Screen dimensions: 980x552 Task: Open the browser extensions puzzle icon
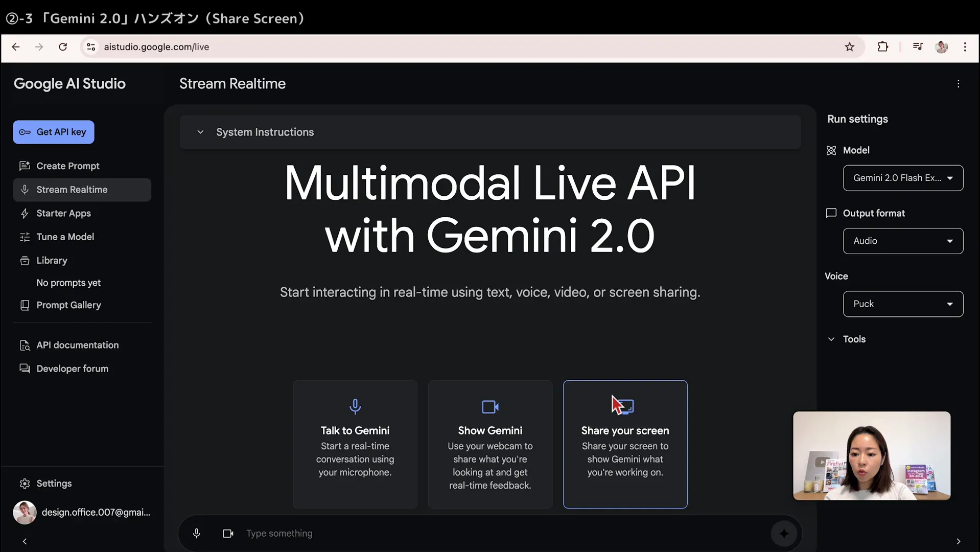click(x=882, y=47)
